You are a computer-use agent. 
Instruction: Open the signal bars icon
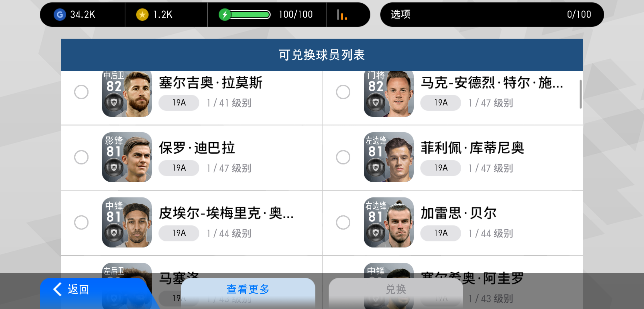342,15
